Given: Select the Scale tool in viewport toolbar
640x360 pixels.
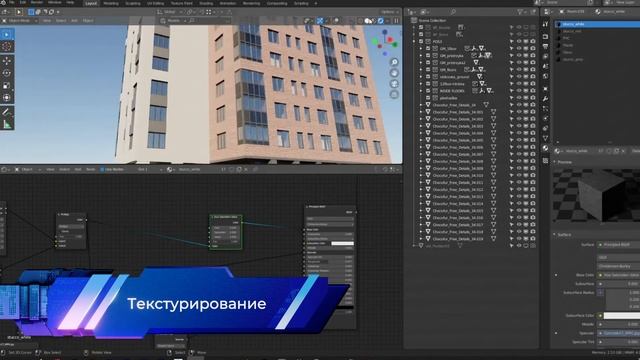Looking at the screenshot, I should point(7,85).
